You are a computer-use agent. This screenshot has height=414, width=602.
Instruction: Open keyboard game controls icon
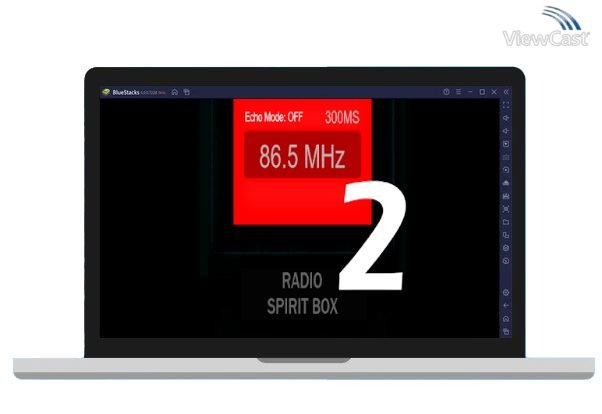(506, 157)
